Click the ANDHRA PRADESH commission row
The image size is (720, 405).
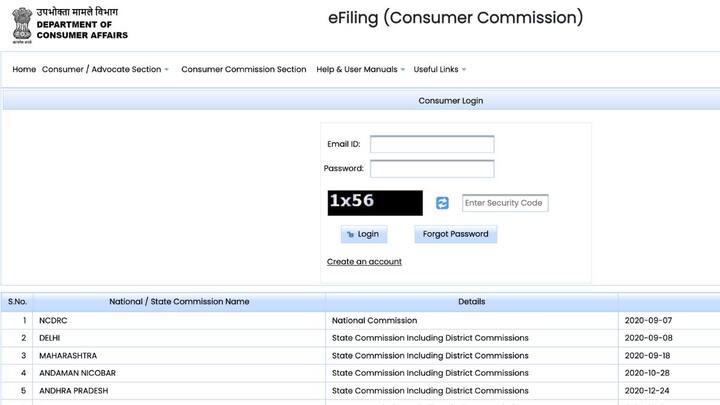[73, 391]
